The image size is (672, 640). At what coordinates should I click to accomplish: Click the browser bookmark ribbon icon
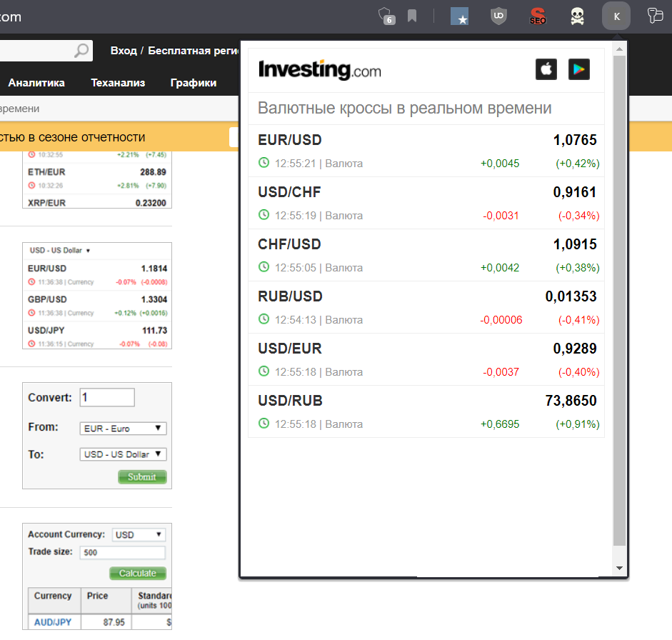click(412, 16)
